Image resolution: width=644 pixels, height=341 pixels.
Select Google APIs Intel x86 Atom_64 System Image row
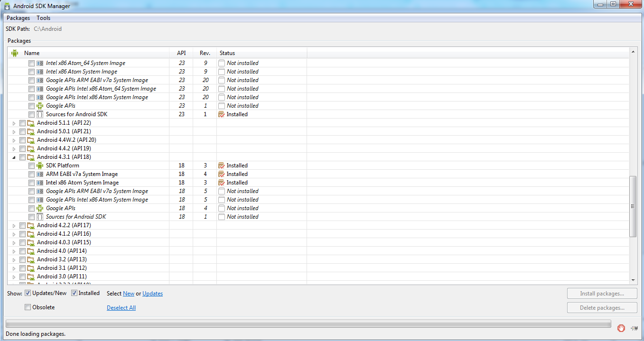(x=318, y=89)
